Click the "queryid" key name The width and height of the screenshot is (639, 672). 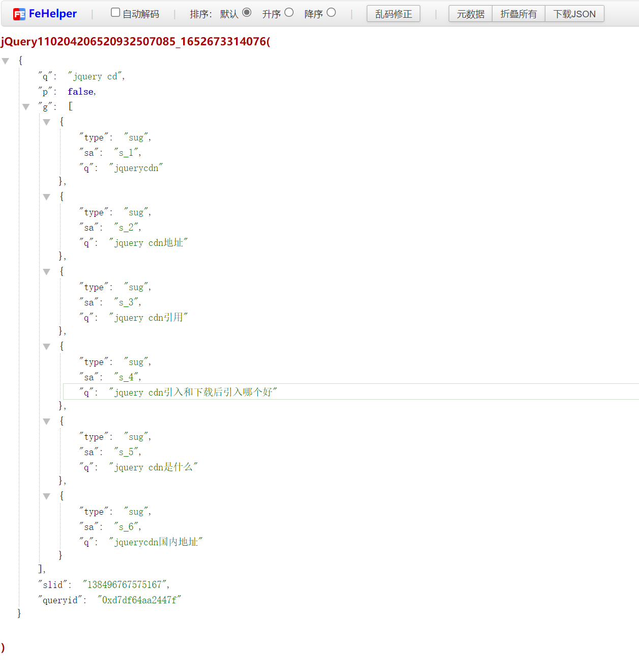(60, 600)
